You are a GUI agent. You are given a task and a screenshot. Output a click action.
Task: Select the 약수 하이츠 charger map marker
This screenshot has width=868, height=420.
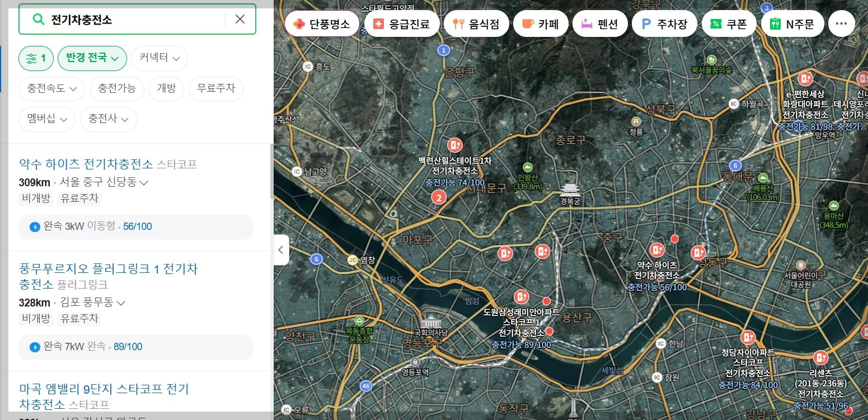pyautogui.click(x=656, y=249)
